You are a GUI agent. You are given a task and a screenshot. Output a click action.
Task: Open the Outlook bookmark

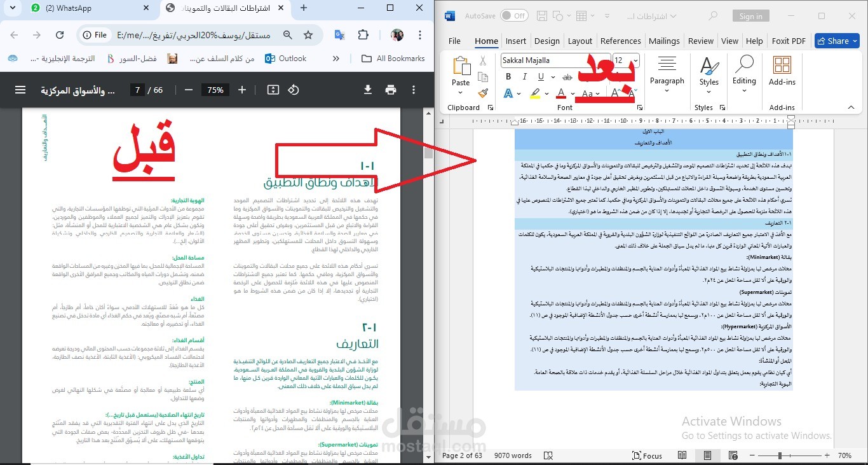pyautogui.click(x=285, y=59)
